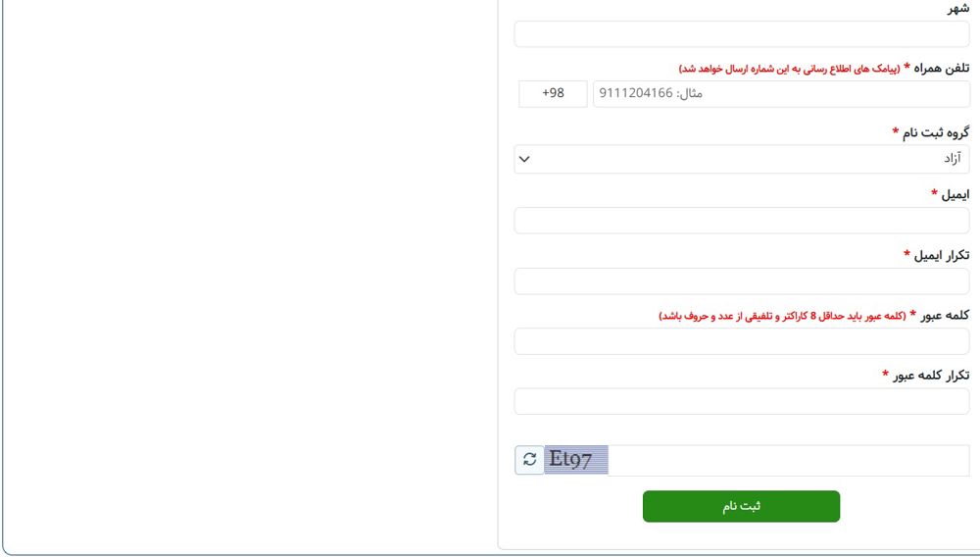Screen dimensions: 980x557
Task: Focus the کلمه عبور password field
Action: click(x=742, y=341)
